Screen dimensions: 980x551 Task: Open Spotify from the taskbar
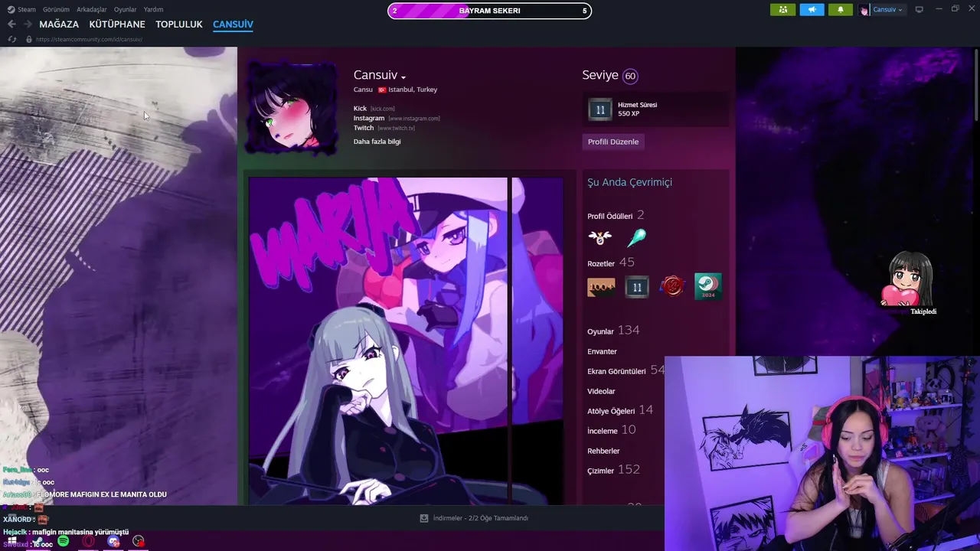64,541
